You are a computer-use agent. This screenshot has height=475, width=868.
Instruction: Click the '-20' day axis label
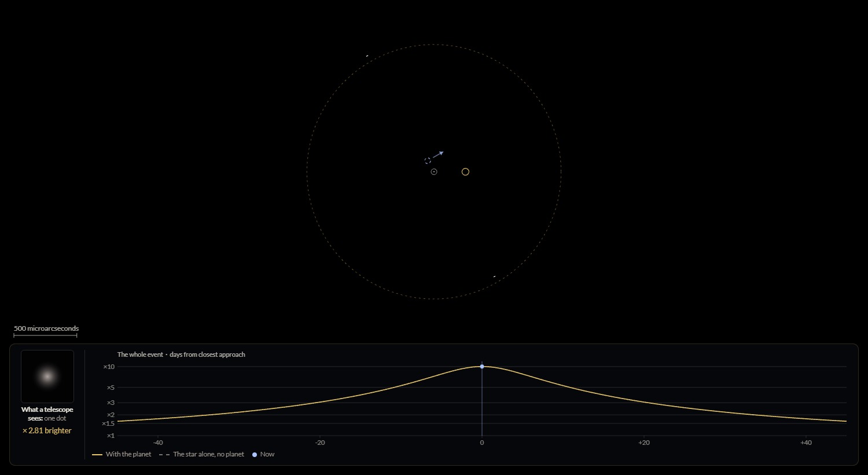[320, 443]
